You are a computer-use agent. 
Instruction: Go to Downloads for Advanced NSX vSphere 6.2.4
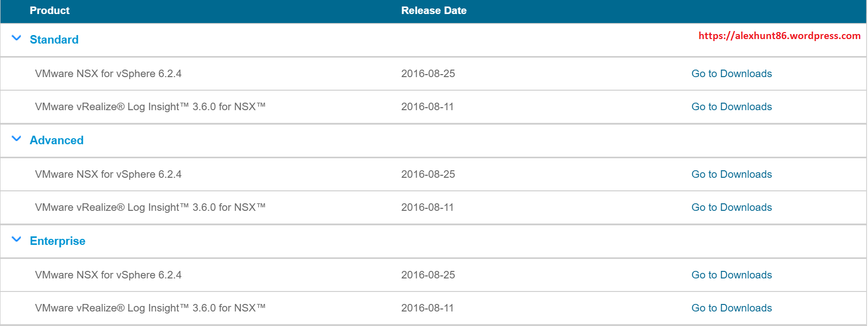tap(731, 174)
